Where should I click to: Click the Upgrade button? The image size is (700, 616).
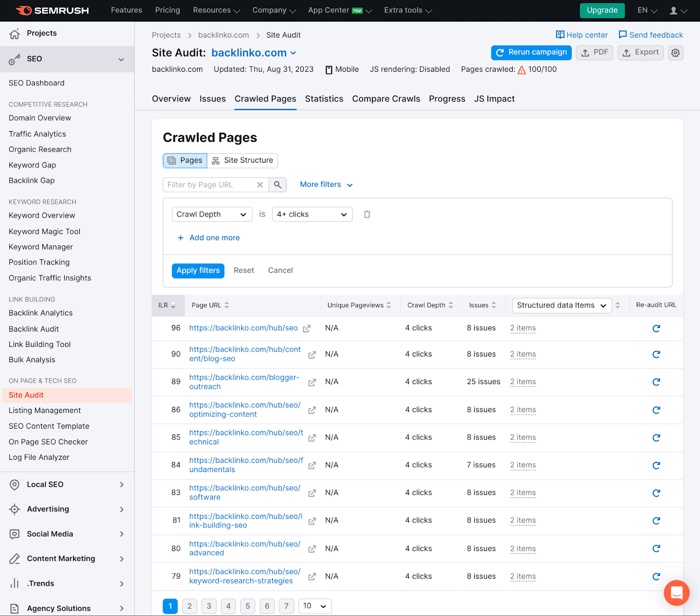pyautogui.click(x=602, y=10)
